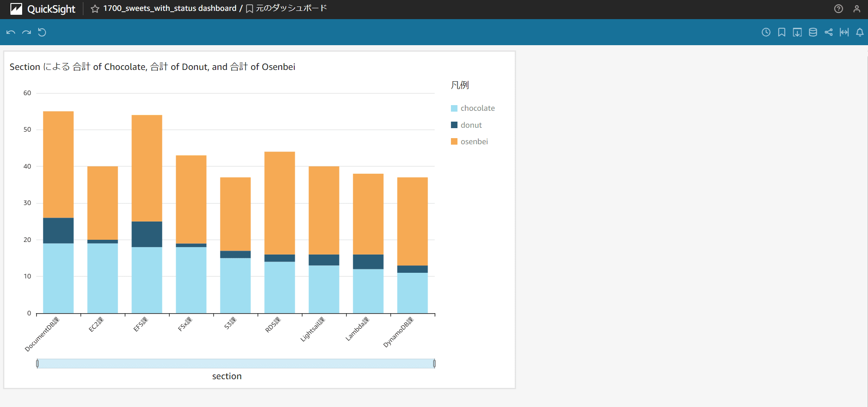This screenshot has height=407, width=868.
Task: Click the DynamoDB課 axis label
Action: (x=398, y=332)
